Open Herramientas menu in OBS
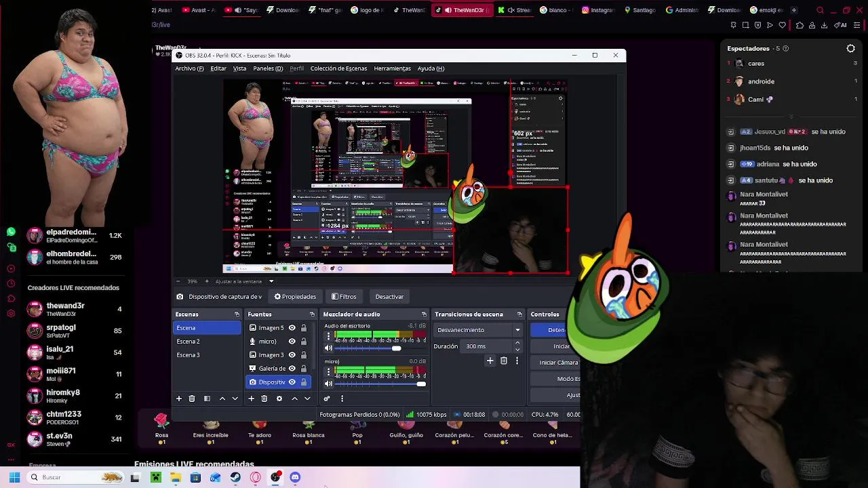Screen dimensions: 868x488 point(392,68)
